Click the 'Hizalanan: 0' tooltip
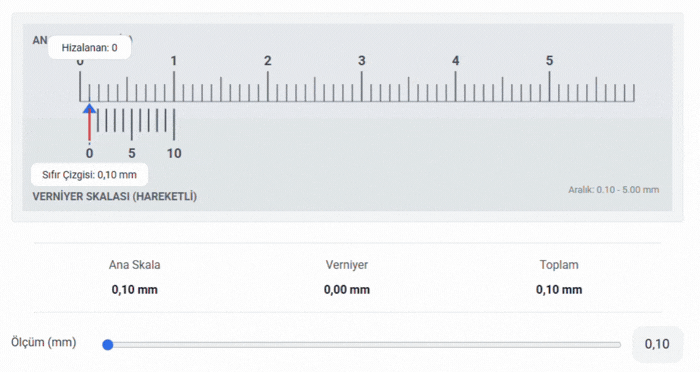The height and width of the screenshot is (372, 700). pyautogui.click(x=89, y=48)
